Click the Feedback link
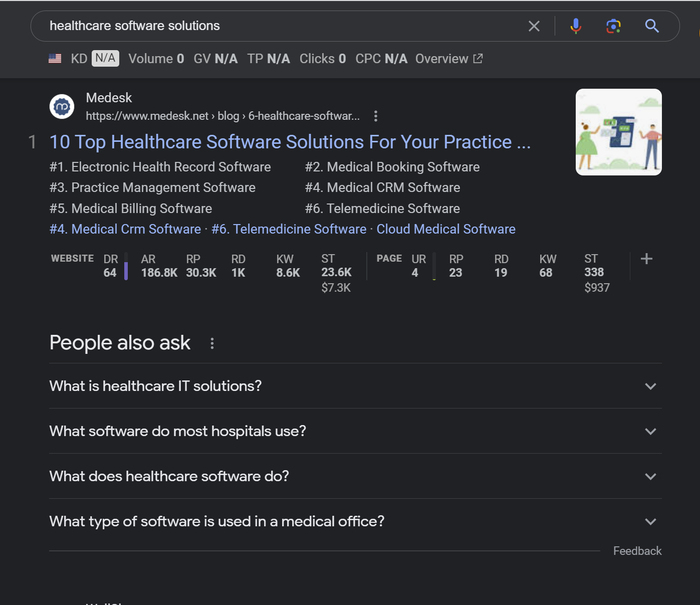 tap(637, 551)
